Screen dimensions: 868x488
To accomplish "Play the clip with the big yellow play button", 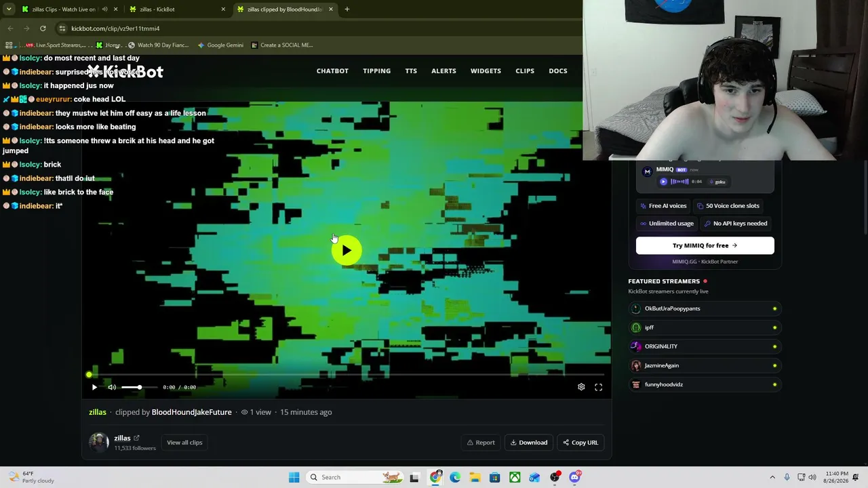I will pyautogui.click(x=347, y=251).
